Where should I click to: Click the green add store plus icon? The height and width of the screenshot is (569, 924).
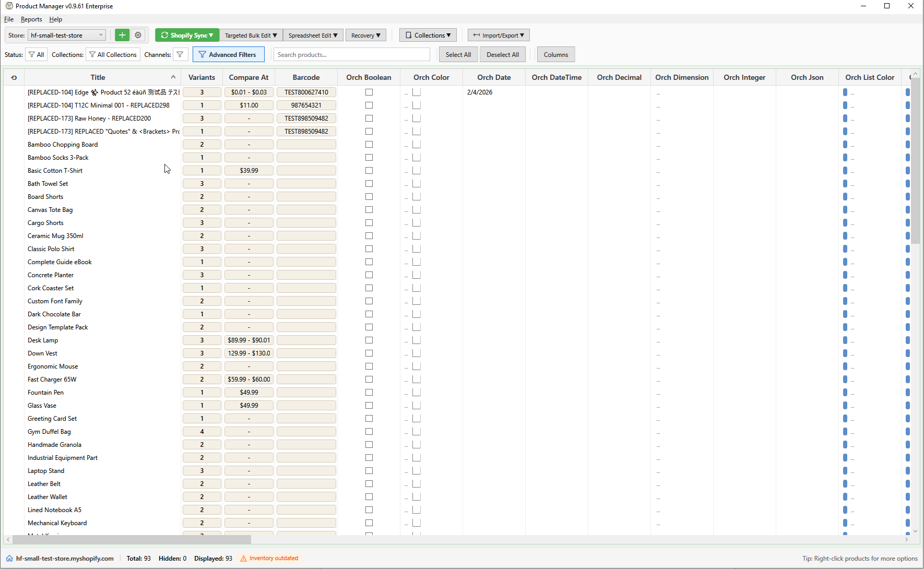click(122, 35)
